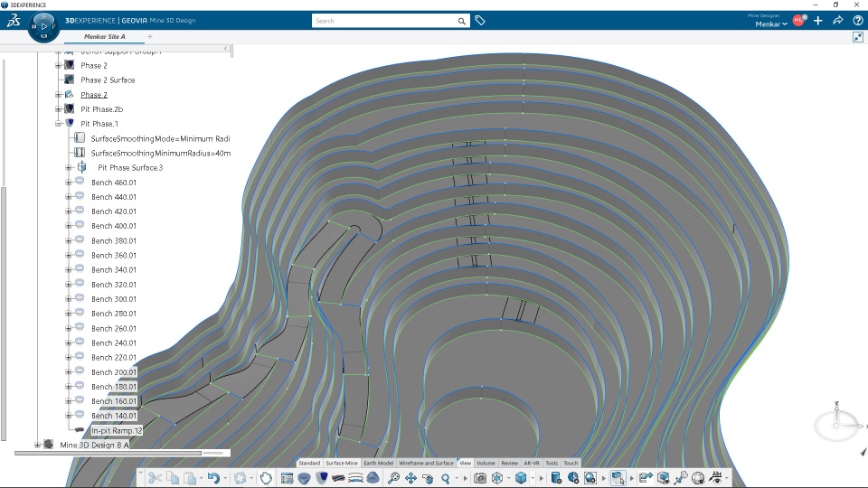
Task: Select the In-pit Ramp.12 tree item
Action: pos(117,430)
